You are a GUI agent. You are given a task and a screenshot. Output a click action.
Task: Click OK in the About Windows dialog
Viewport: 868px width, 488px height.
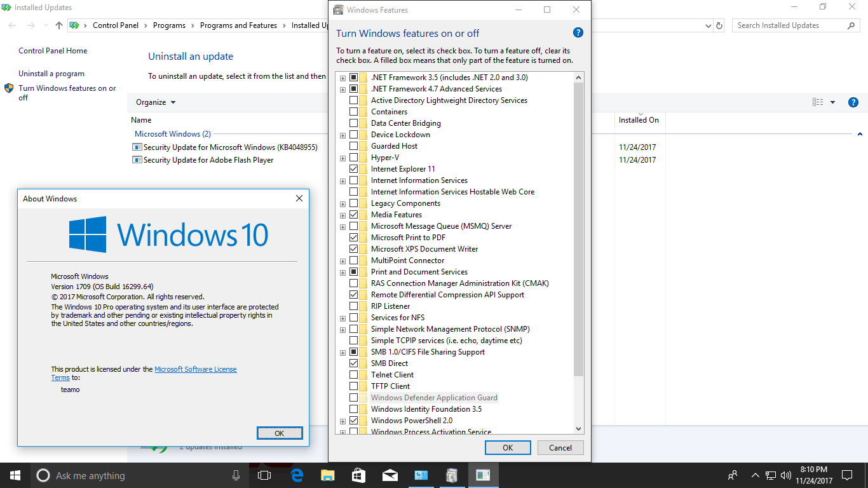280,433
